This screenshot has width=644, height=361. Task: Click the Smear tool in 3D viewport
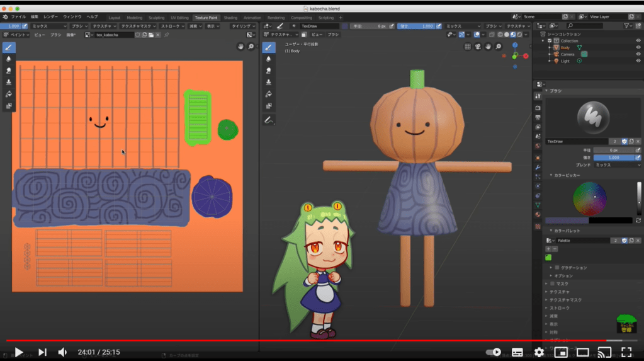coord(268,71)
